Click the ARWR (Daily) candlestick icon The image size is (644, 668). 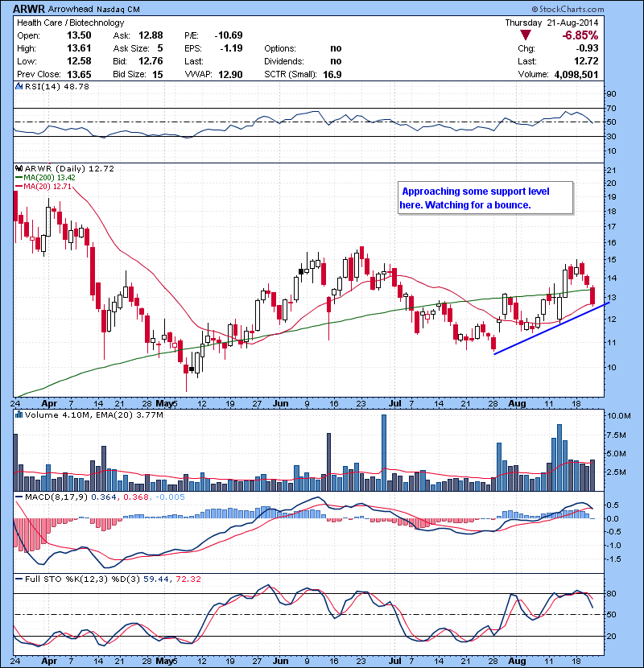coord(19,169)
